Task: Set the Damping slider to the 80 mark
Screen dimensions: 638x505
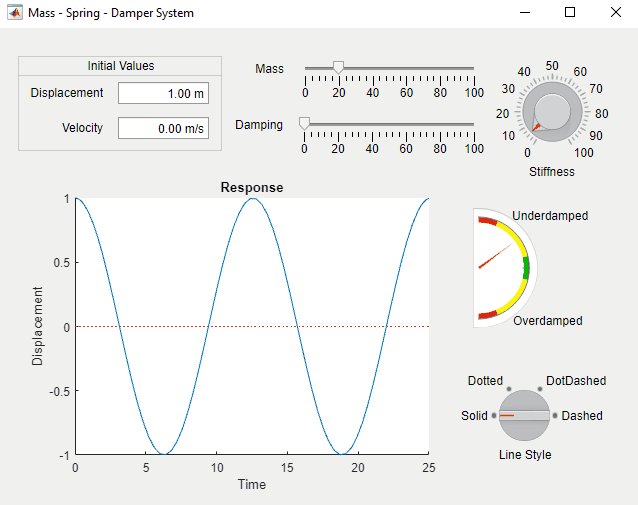Action: click(x=440, y=125)
